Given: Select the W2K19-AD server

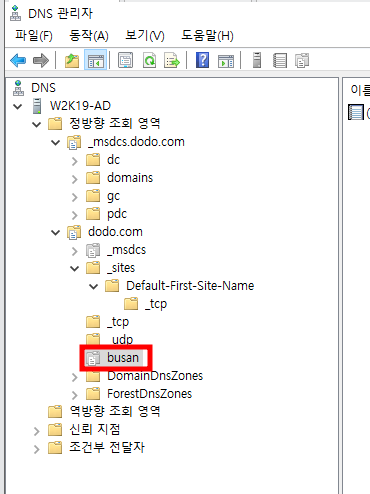Looking at the screenshot, I should [x=80, y=106].
